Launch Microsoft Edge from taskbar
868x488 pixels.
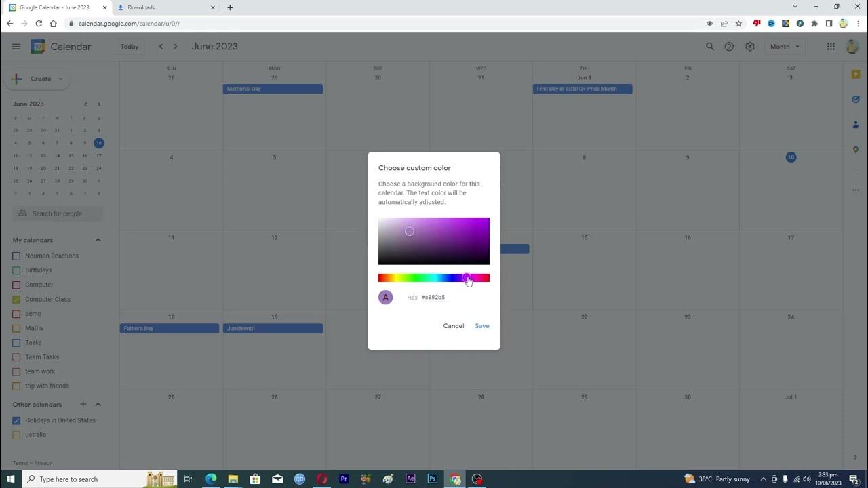(x=211, y=479)
